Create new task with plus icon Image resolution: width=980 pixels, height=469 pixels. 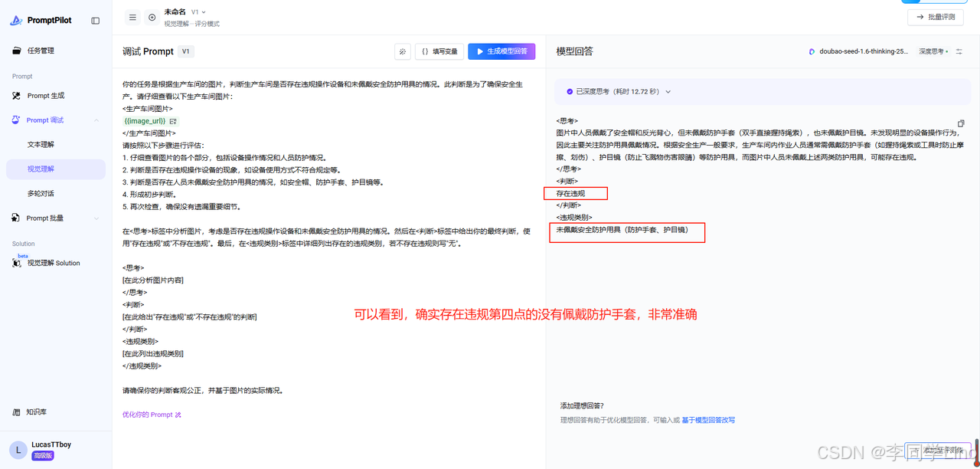[x=152, y=18]
